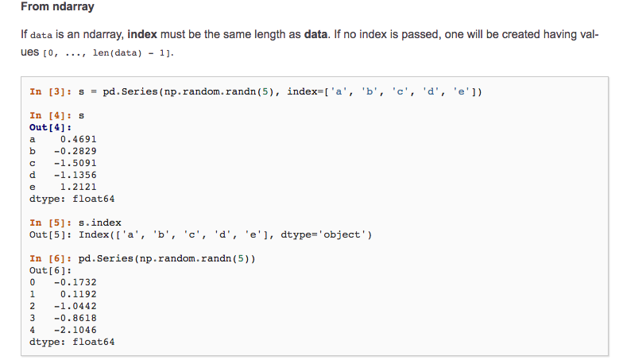
Task: Click the value -2.1046 for row 4
Action: click(x=75, y=330)
